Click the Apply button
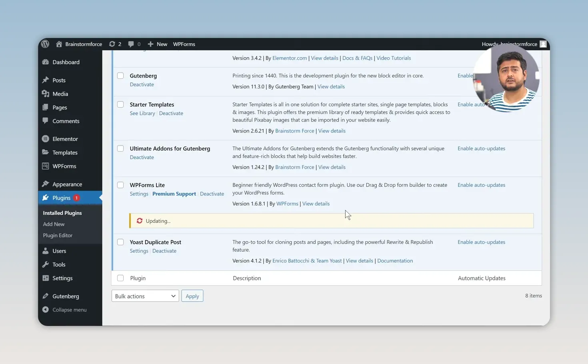Viewport: 588px width, 364px height. (x=192, y=296)
